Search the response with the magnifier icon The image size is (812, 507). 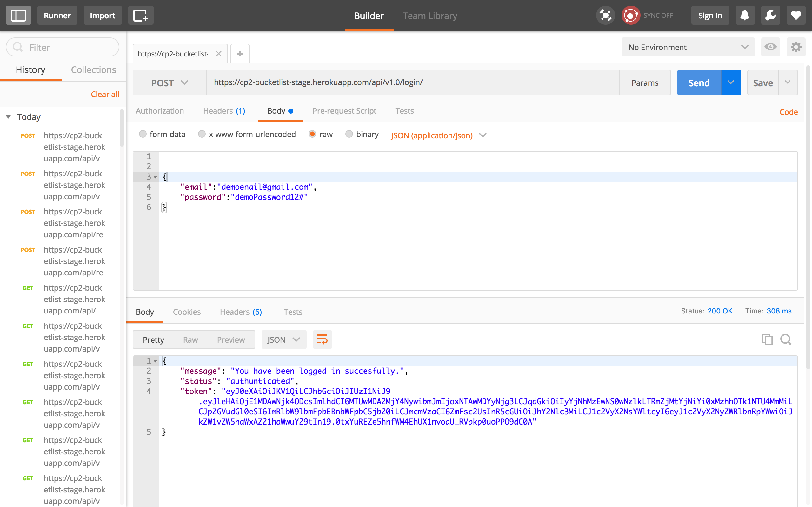tap(786, 339)
